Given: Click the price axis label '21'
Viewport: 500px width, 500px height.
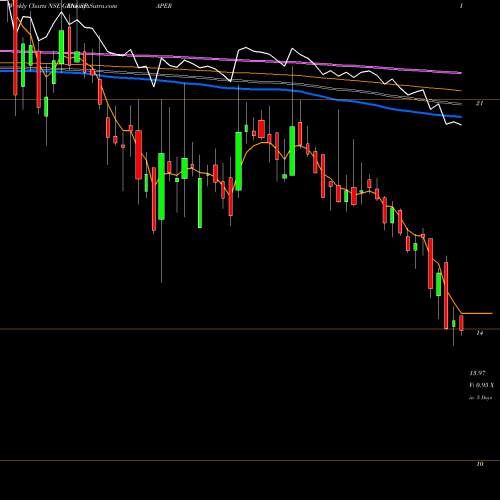Looking at the screenshot, I should pyautogui.click(x=479, y=103).
